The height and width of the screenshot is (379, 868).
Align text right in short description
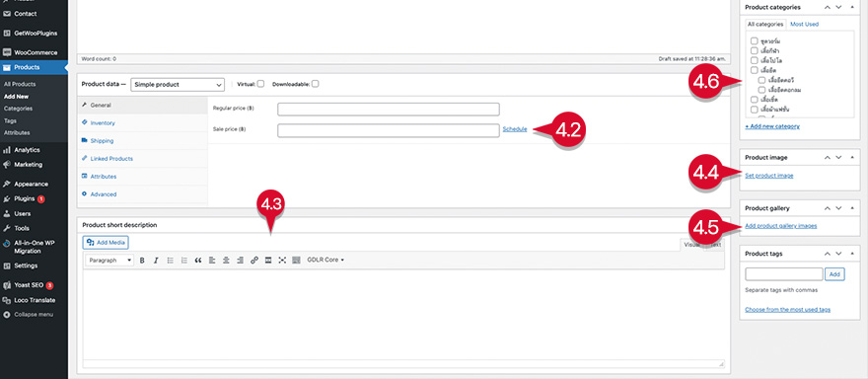click(240, 260)
